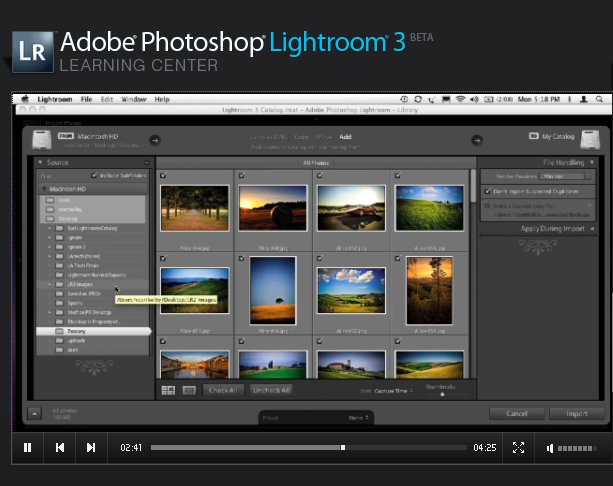The image size is (613, 486).
Task: Open the Render Previews dropdown
Action: (x=563, y=175)
